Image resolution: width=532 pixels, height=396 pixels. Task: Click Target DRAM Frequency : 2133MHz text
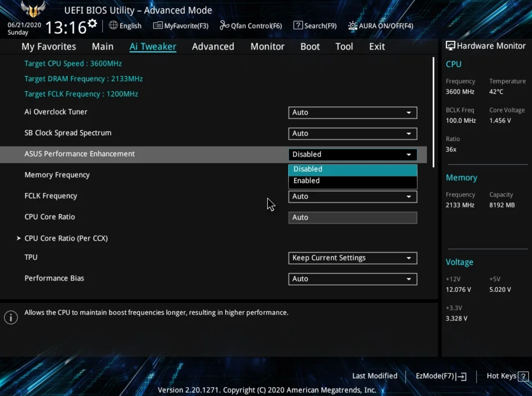tap(84, 79)
